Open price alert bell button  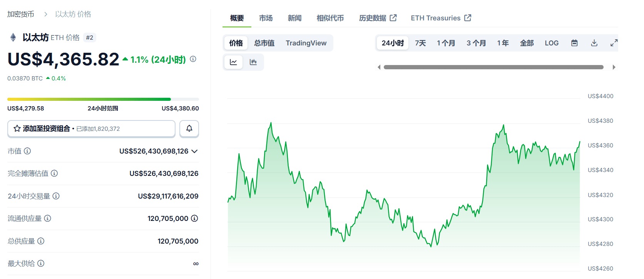coord(189,129)
